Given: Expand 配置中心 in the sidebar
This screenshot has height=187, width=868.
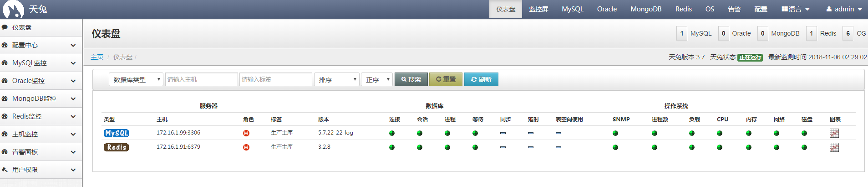Looking at the screenshot, I should coord(41,45).
